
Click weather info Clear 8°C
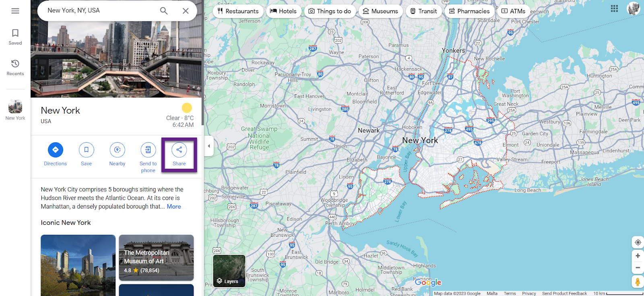click(x=180, y=118)
